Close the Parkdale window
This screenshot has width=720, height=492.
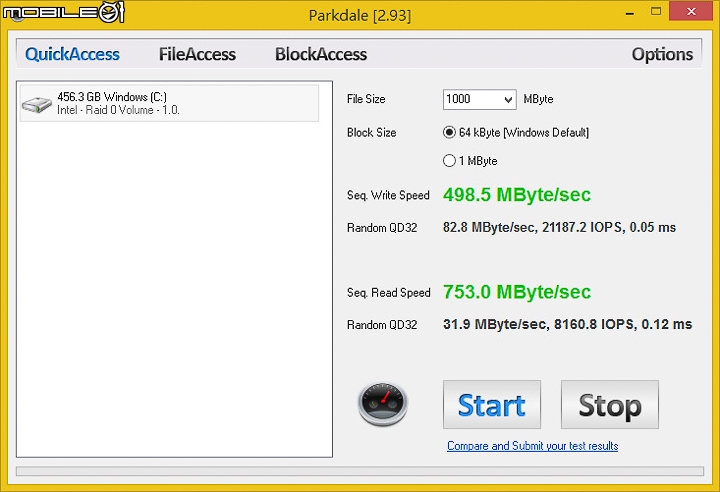click(691, 11)
